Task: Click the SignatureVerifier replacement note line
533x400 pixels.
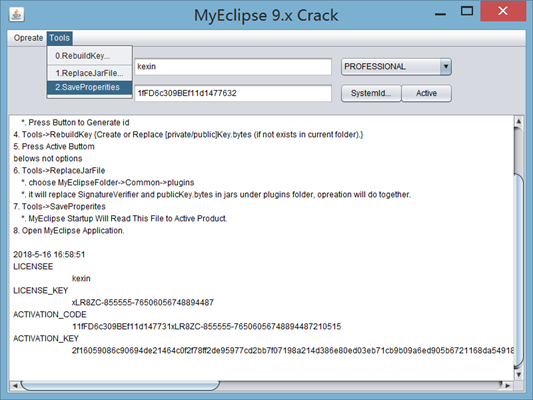Action: click(216, 194)
